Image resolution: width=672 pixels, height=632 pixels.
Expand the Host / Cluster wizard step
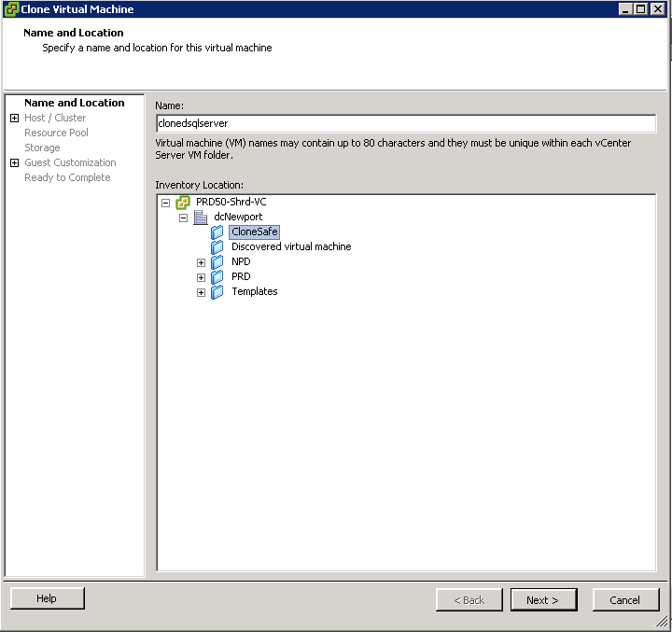(x=15, y=118)
